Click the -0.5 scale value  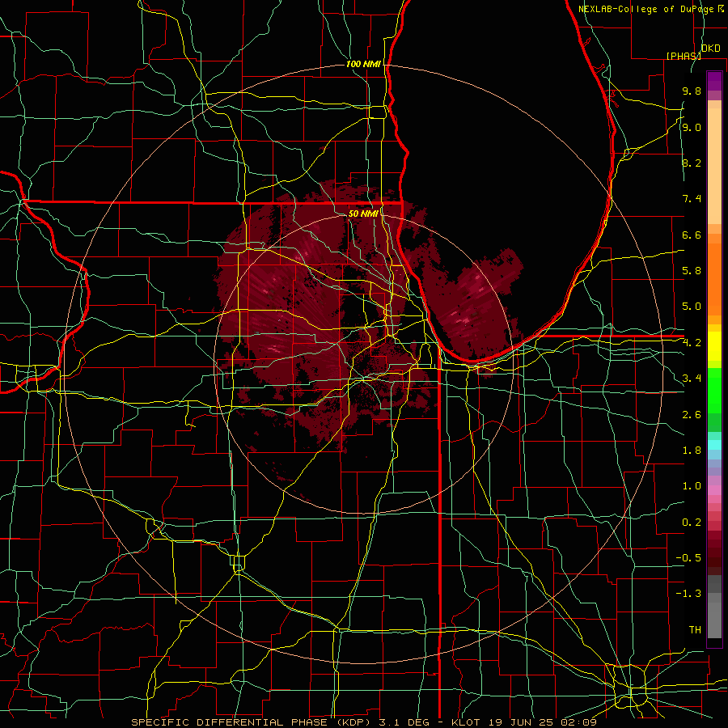[688, 558]
